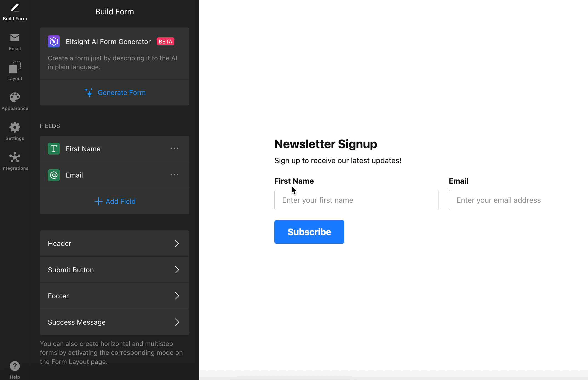Expand the Submit Button settings

[114, 270]
